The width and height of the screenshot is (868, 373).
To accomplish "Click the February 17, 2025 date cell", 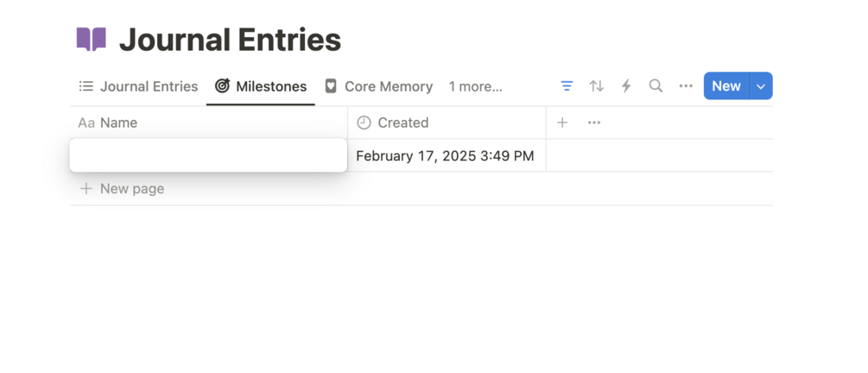I will click(x=445, y=156).
